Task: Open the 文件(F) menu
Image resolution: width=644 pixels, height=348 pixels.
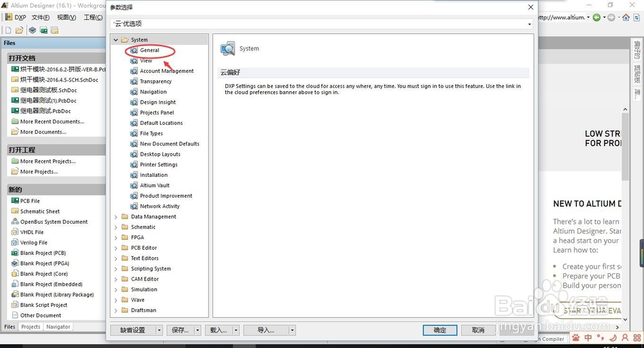Action: [40, 17]
